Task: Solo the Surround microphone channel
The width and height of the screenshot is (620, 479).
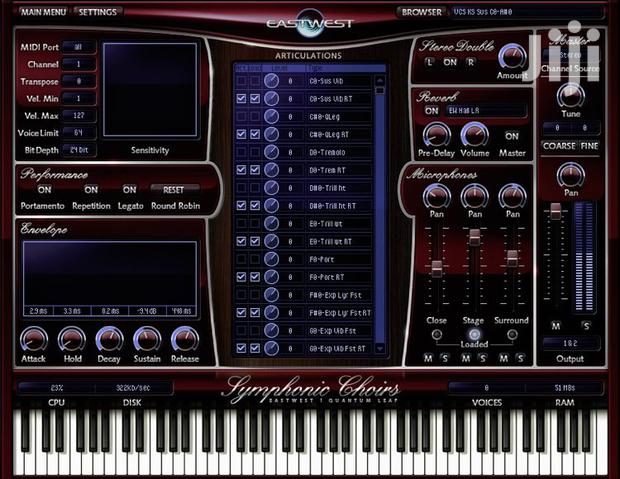Action: (520, 358)
